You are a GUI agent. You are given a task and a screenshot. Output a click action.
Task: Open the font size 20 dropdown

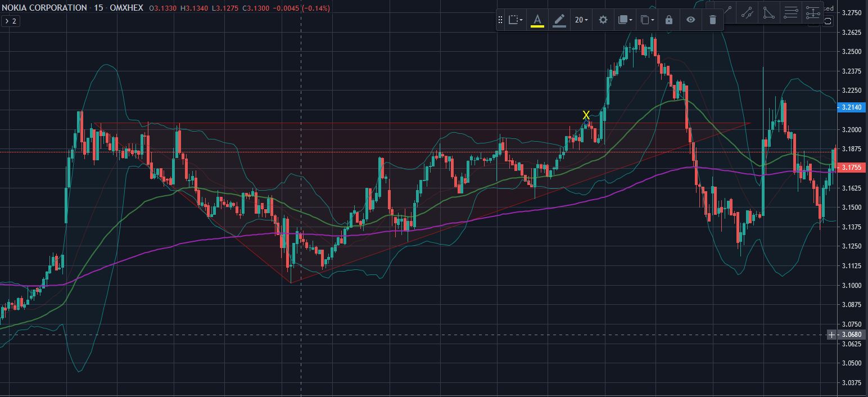(581, 20)
